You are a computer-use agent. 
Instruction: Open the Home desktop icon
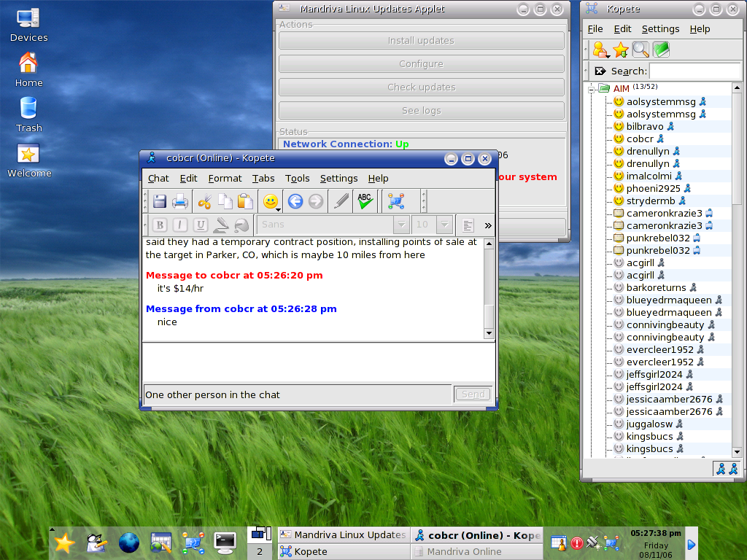pyautogui.click(x=28, y=70)
